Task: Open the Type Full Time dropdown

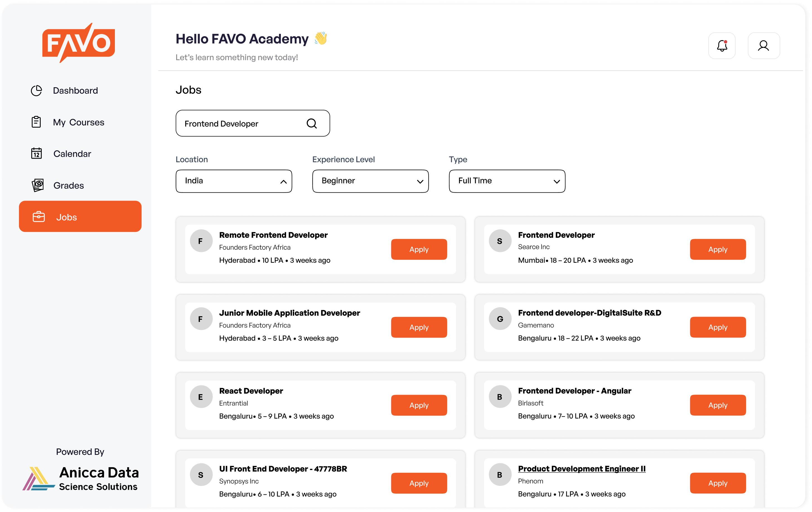Action: point(507,181)
